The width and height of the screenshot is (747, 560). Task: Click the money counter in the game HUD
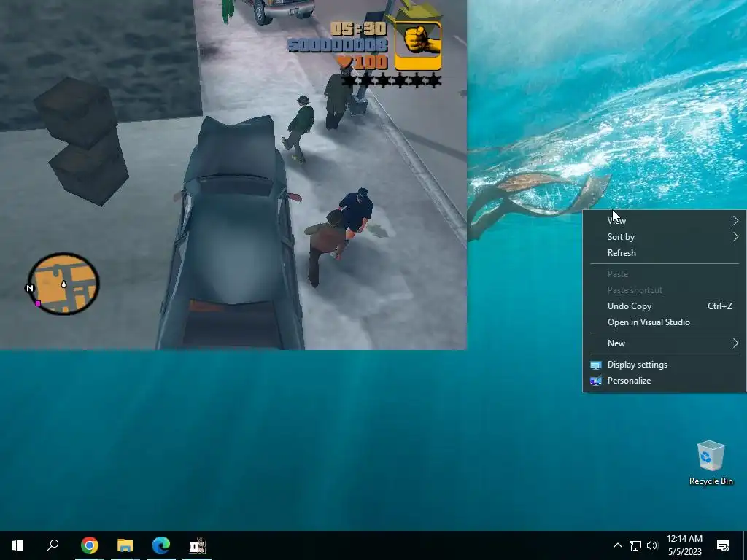pyautogui.click(x=338, y=46)
